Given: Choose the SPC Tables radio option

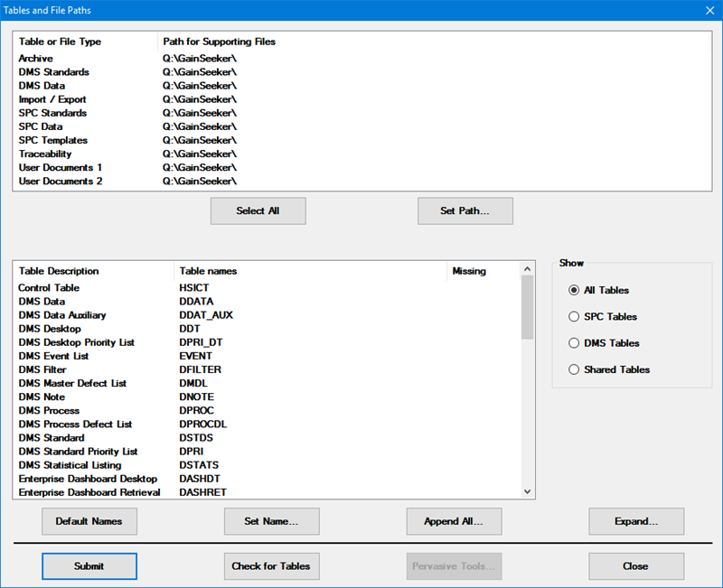Looking at the screenshot, I should (x=574, y=317).
